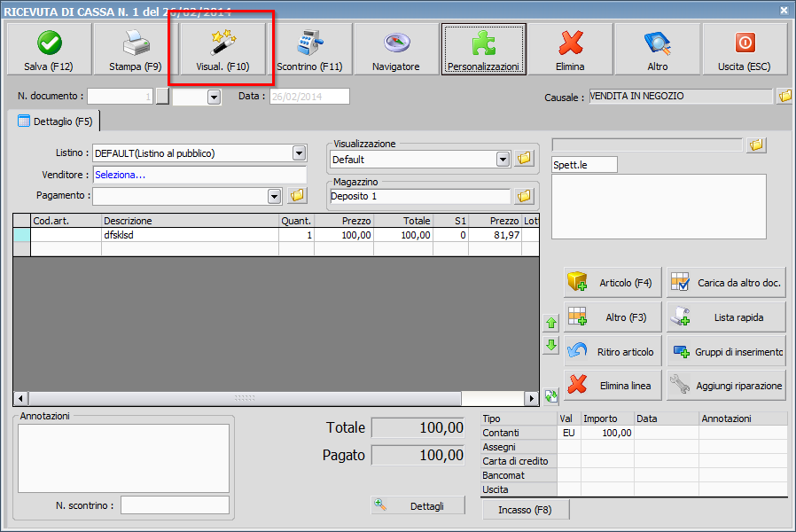The width and height of the screenshot is (796, 532).
Task: Click Elimina linea red X button
Action: pos(613,386)
